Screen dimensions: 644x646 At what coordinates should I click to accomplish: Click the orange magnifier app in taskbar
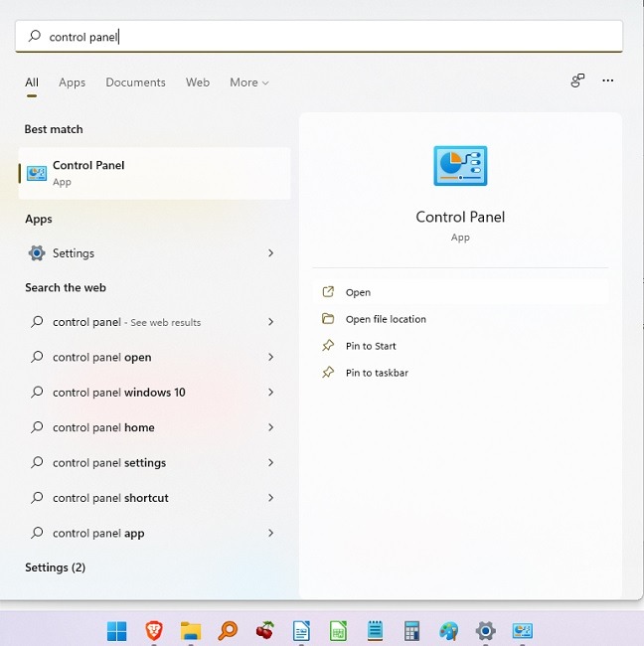tap(228, 631)
